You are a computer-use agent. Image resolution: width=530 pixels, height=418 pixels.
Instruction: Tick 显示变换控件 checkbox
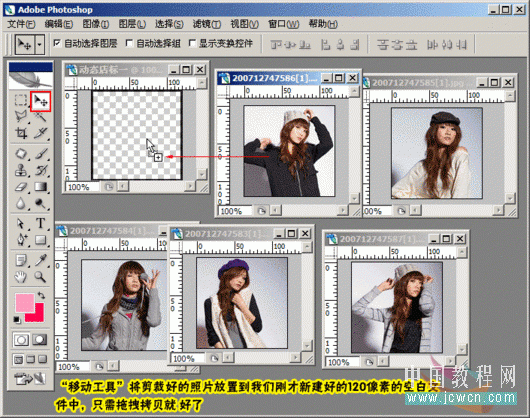(192, 43)
